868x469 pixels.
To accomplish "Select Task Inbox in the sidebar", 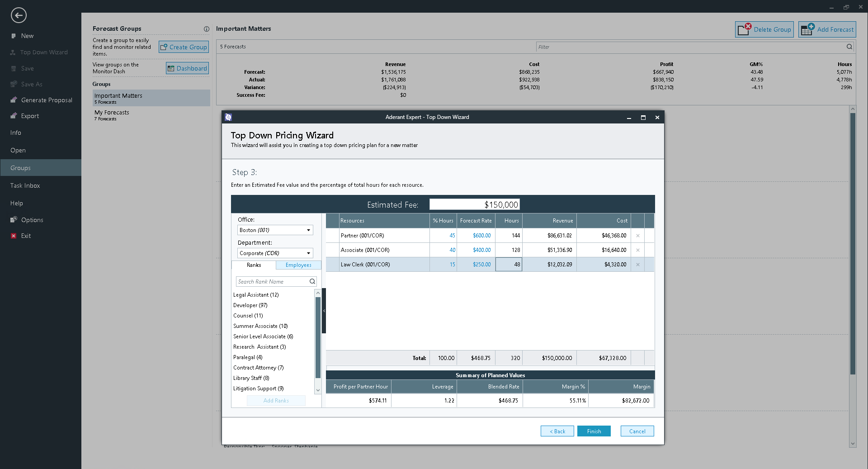I will click(x=25, y=185).
